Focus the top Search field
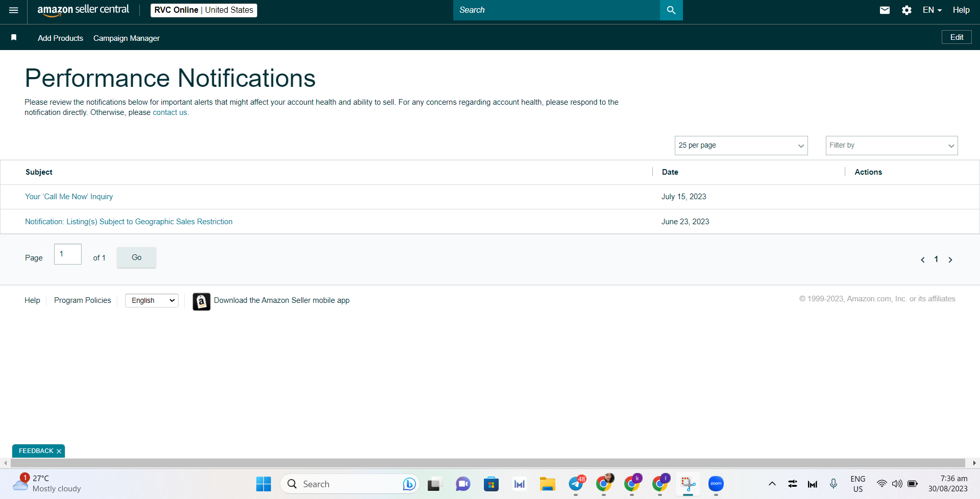The image size is (980, 499). [x=556, y=10]
